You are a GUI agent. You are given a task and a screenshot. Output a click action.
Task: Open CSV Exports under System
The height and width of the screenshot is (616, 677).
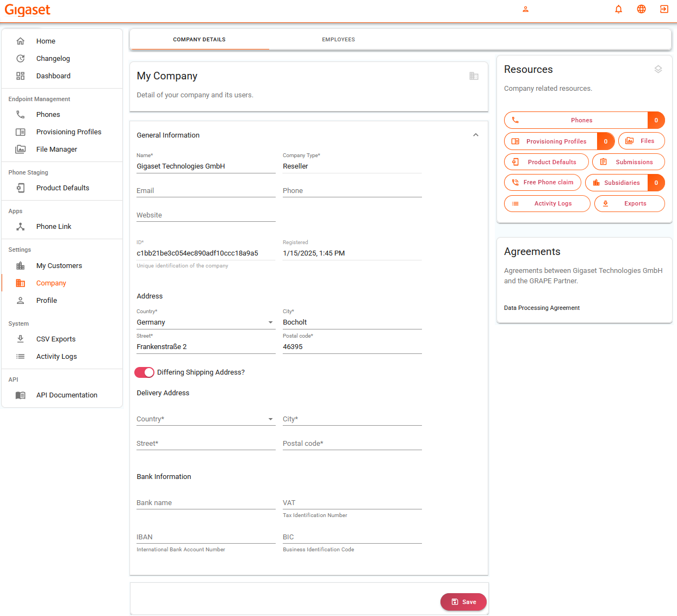click(x=62, y=339)
